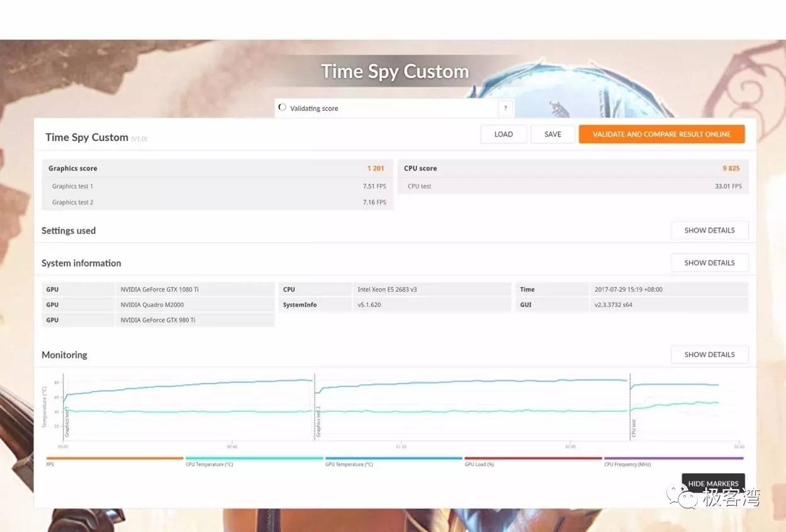Select the Graphics test 2 chart marker
This screenshot has height=532, width=786.
point(318,422)
